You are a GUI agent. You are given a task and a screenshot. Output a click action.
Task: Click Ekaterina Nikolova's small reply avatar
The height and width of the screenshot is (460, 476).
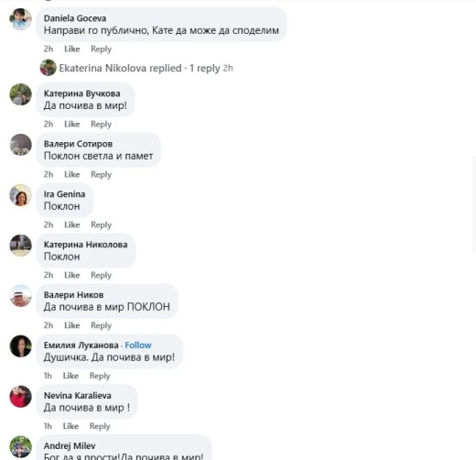pos(49,68)
